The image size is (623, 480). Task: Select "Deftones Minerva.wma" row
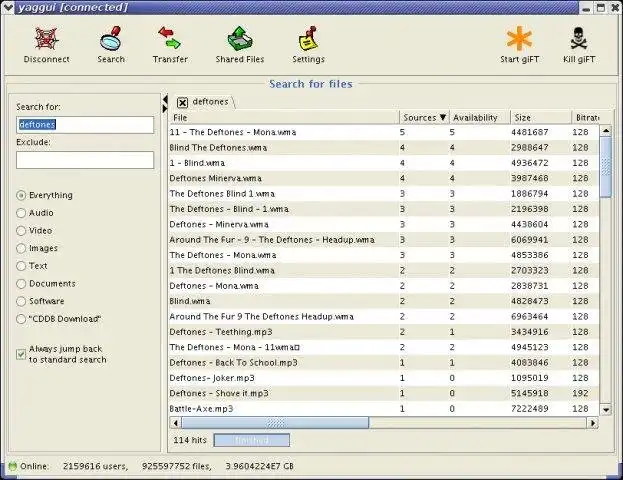coord(384,178)
